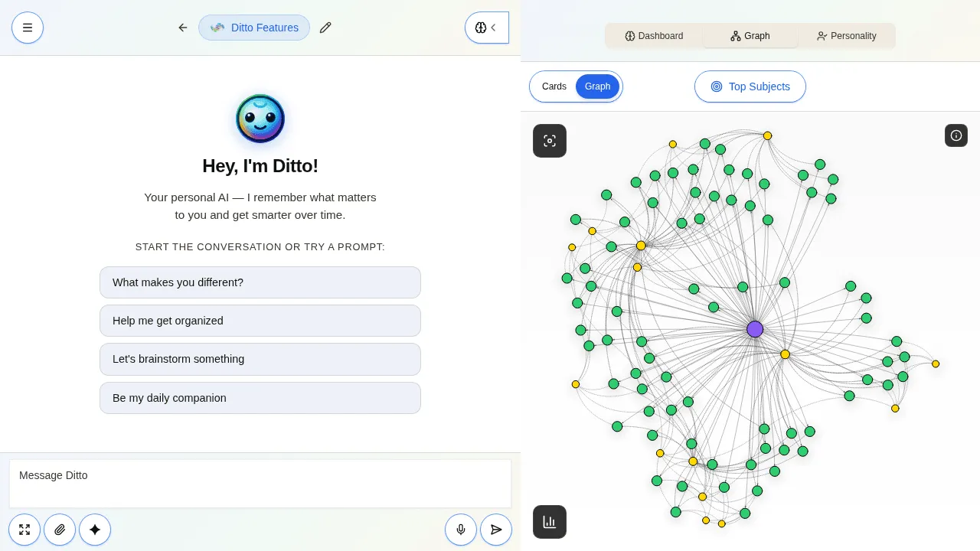The height and width of the screenshot is (551, 980).
Task: Click the brain memories indicator
Action: tap(481, 28)
